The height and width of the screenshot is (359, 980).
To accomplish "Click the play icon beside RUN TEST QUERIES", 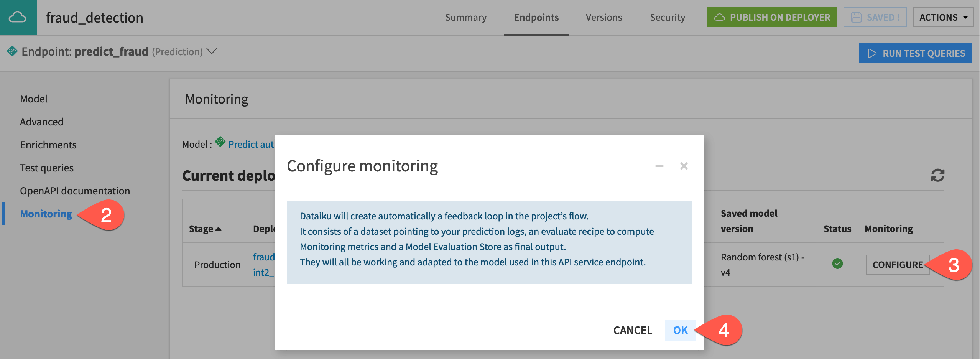I will pyautogui.click(x=872, y=53).
